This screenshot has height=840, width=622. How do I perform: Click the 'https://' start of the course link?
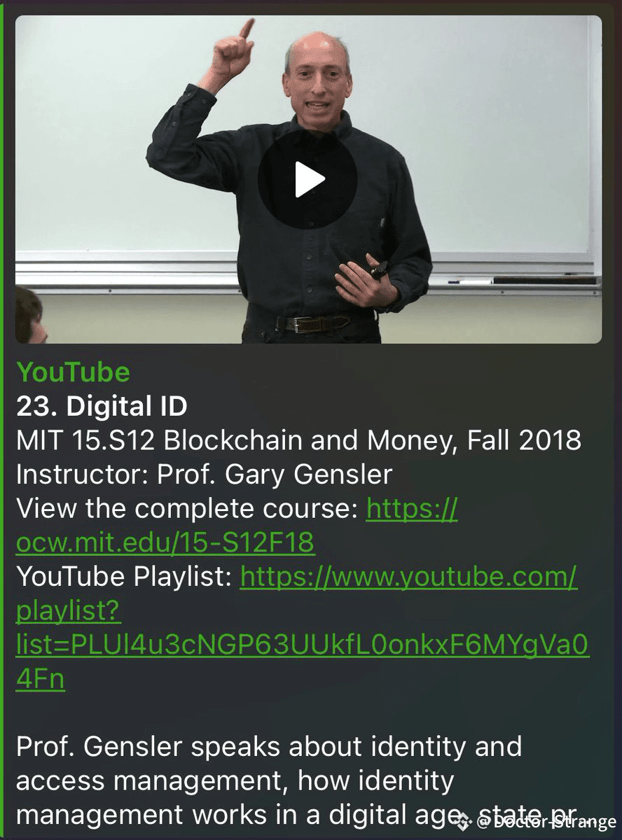pyautogui.click(x=412, y=509)
